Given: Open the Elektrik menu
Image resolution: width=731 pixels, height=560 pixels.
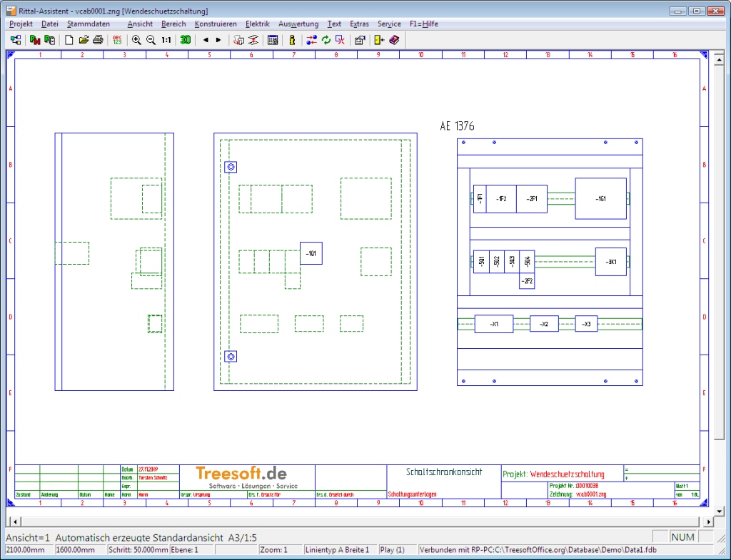Looking at the screenshot, I should (x=257, y=24).
